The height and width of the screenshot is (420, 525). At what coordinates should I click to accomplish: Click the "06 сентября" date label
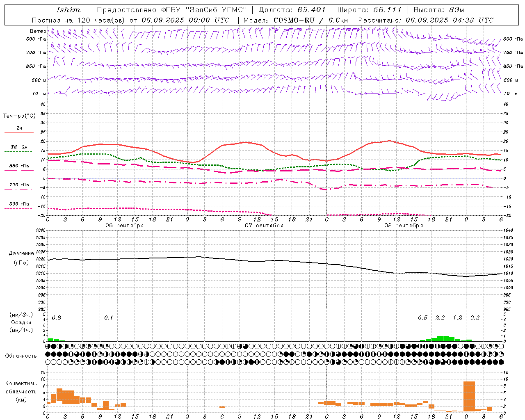[x=125, y=226]
